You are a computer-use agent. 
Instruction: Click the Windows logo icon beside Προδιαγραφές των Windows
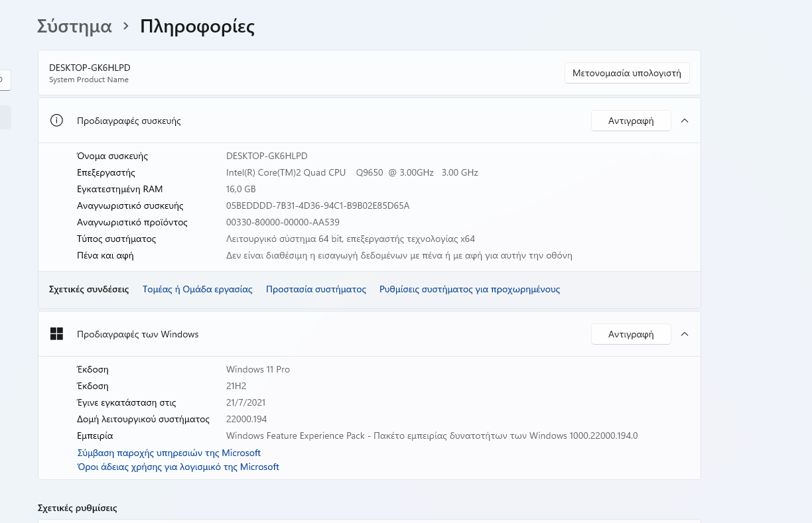click(x=56, y=334)
